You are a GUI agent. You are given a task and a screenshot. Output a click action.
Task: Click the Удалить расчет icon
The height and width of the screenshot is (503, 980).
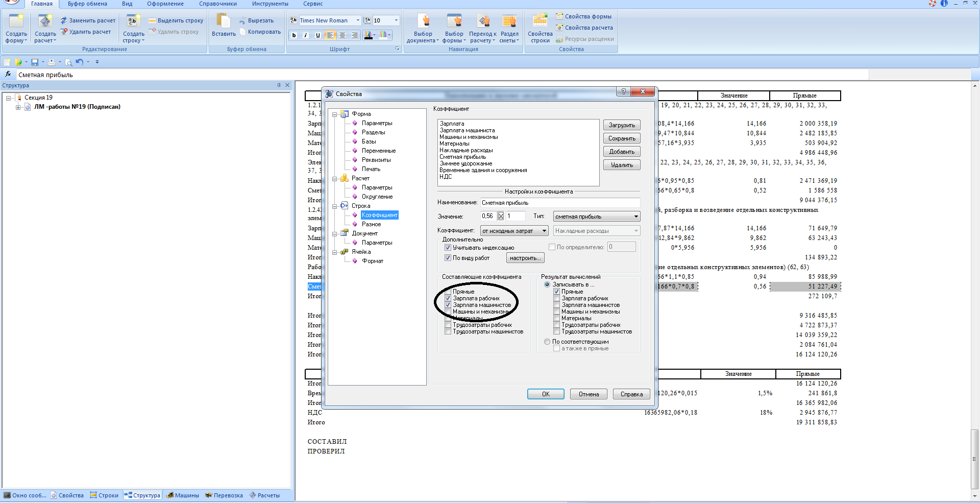tap(64, 32)
